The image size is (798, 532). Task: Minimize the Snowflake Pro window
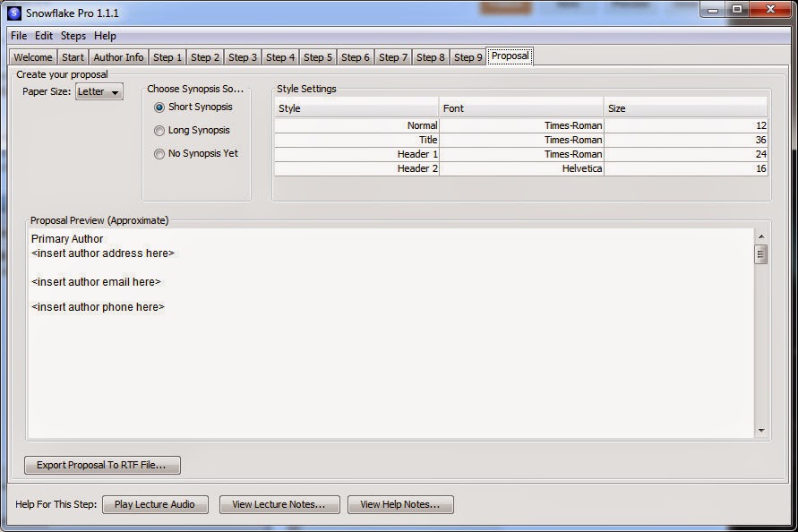coord(713,9)
